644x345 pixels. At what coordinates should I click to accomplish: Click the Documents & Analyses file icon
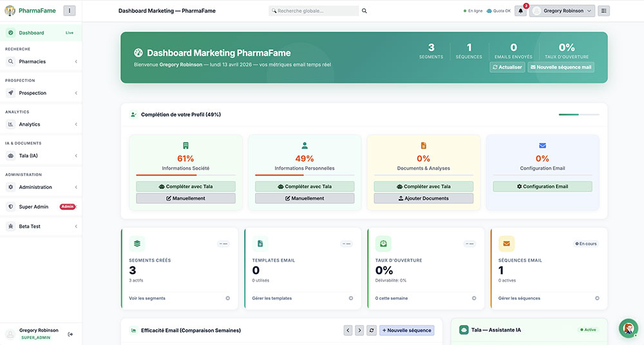click(x=424, y=146)
